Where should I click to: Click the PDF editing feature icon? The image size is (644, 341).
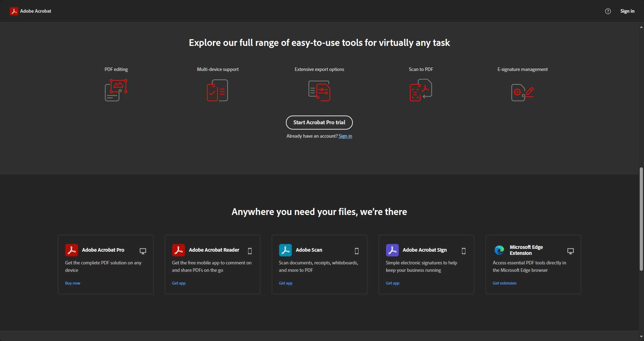[116, 90]
